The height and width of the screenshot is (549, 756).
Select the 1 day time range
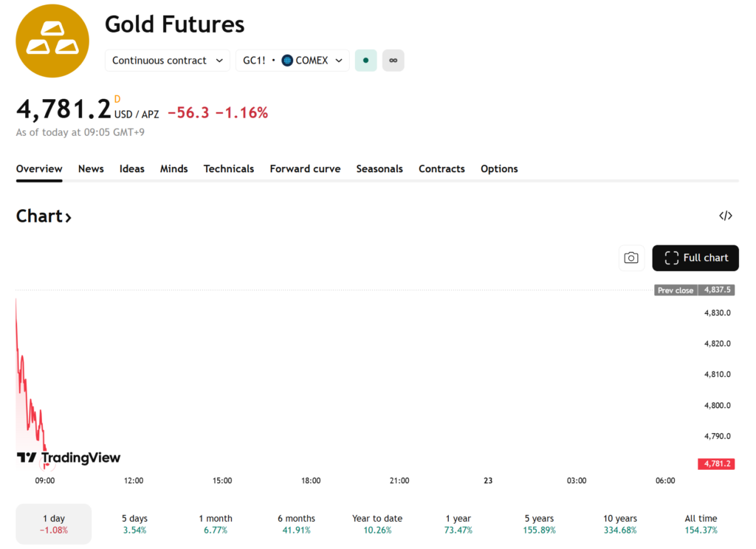54,524
